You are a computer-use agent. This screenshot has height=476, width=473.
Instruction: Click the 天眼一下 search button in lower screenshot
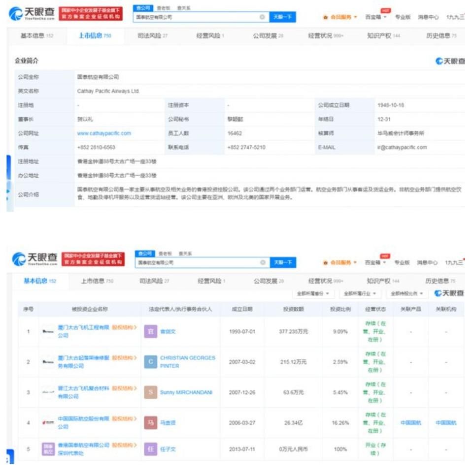point(283,262)
